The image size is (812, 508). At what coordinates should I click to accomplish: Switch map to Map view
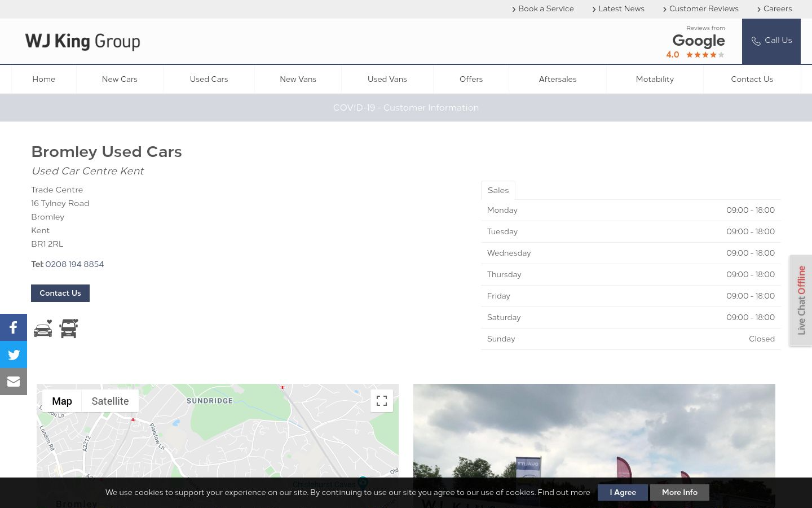[x=62, y=401]
